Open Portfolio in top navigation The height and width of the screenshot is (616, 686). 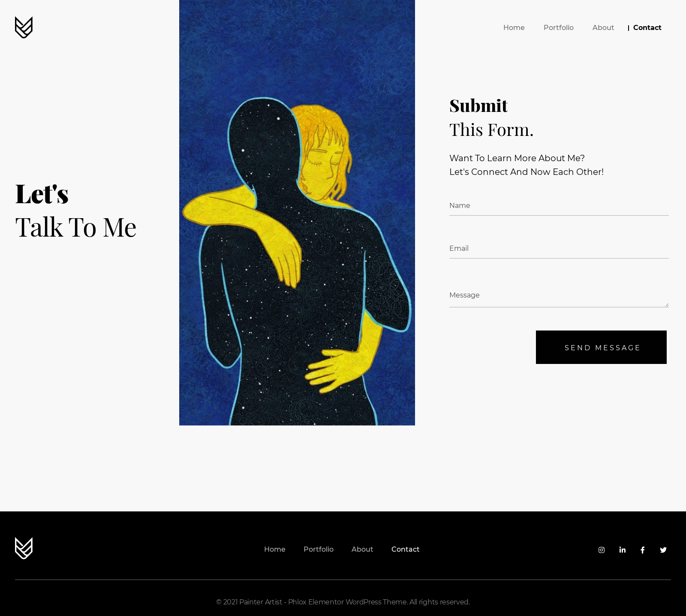(x=558, y=27)
